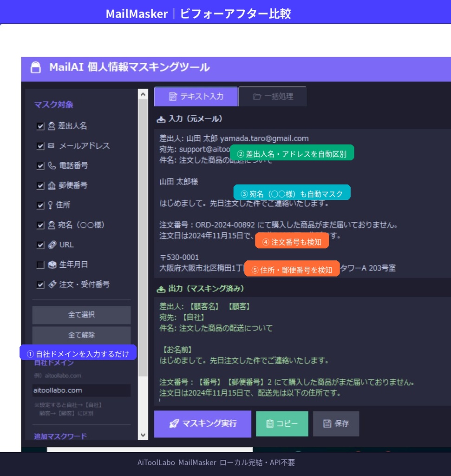Switch to the 一括処理 tab

point(272,96)
